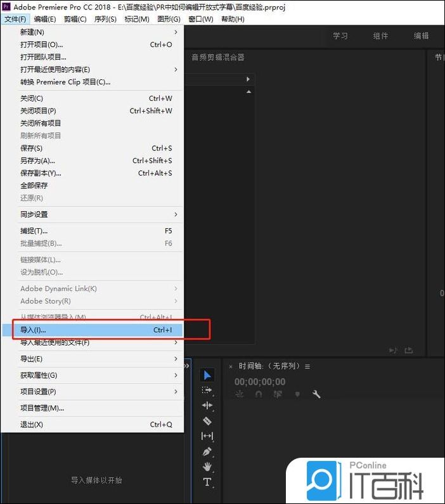Expand 新建(N) submenu
The width and height of the screenshot is (445, 504).
click(x=92, y=32)
